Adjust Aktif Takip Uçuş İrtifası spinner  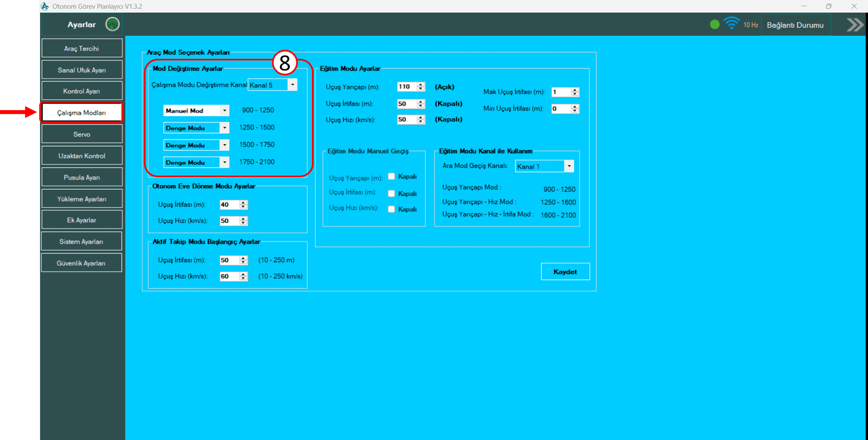tap(244, 260)
